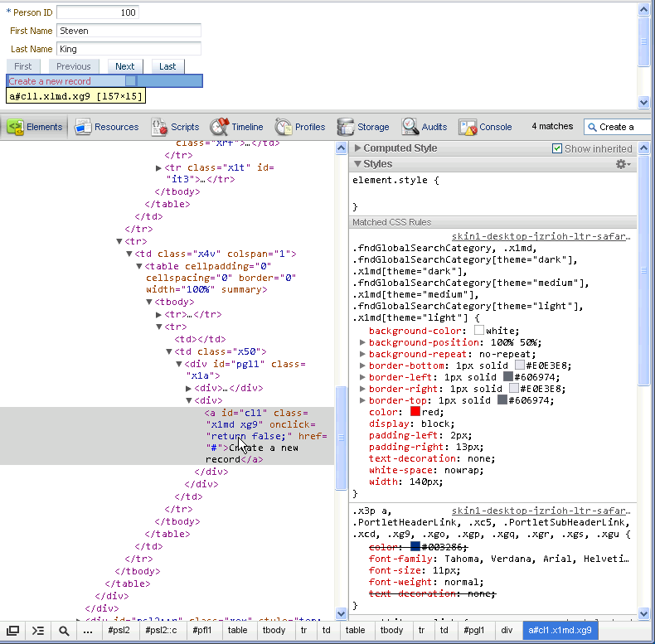This screenshot has height=644, width=655.
Task: Click the collapsed <tr>…</tr> node in tbody
Action: click(x=192, y=314)
